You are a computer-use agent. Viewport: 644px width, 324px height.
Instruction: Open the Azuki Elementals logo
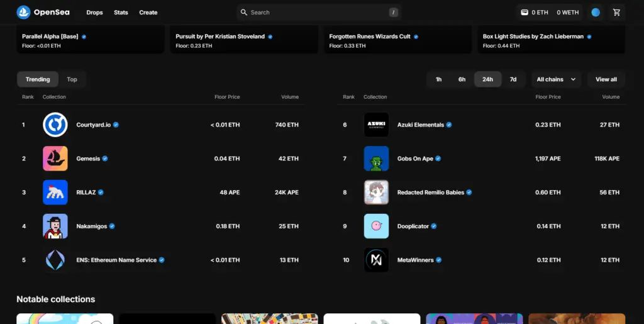376,125
